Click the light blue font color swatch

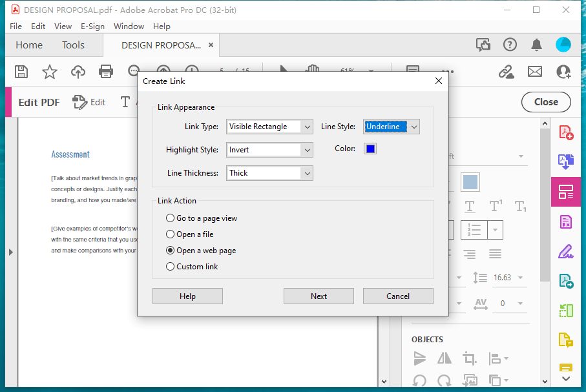pyautogui.click(x=470, y=182)
